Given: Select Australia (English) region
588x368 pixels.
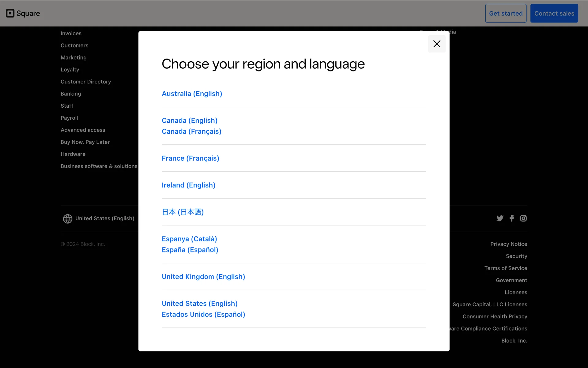Looking at the screenshot, I should point(192,94).
